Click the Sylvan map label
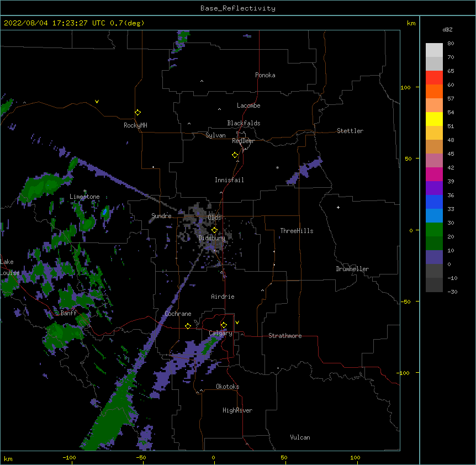 click(x=215, y=135)
